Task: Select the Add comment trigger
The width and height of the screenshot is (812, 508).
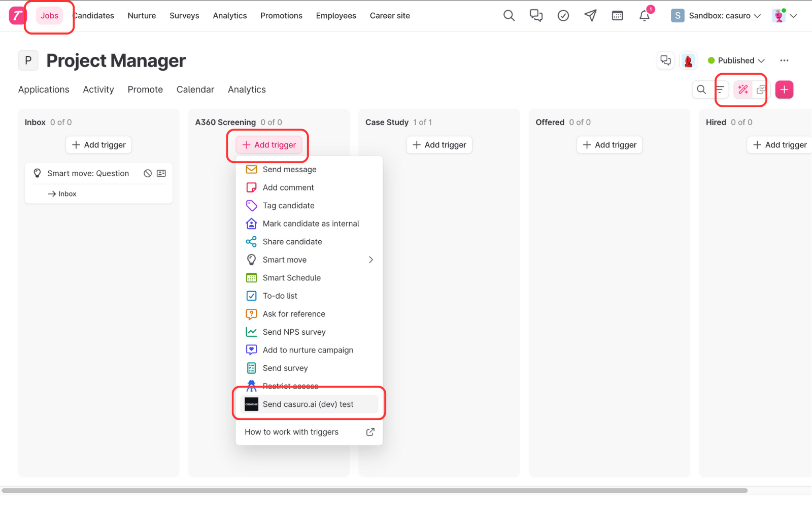Action: (x=309, y=187)
